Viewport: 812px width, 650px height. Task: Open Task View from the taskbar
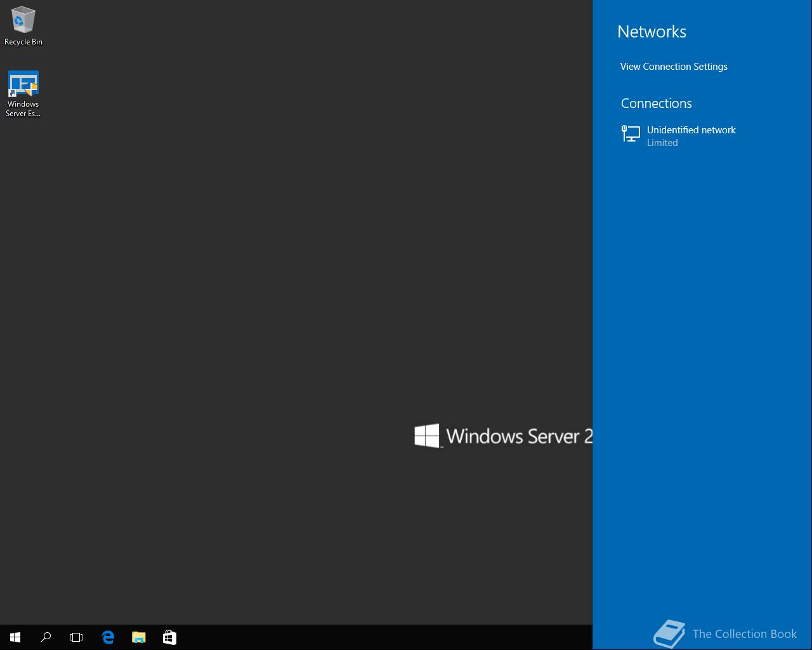click(76, 637)
